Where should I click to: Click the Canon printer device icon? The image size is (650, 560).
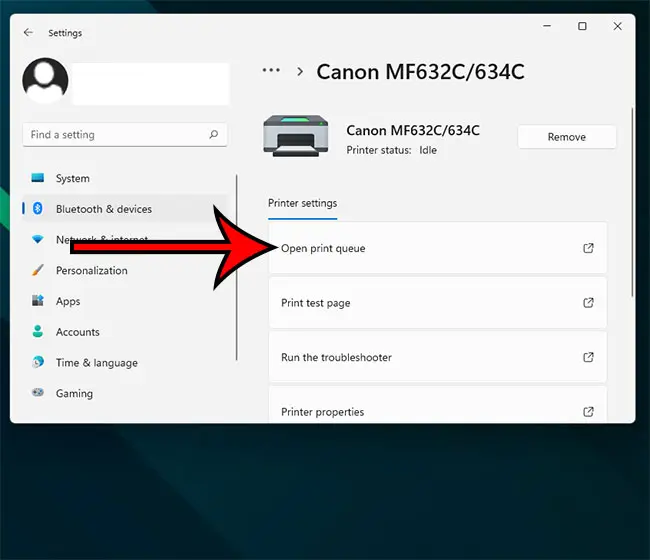pos(296,136)
